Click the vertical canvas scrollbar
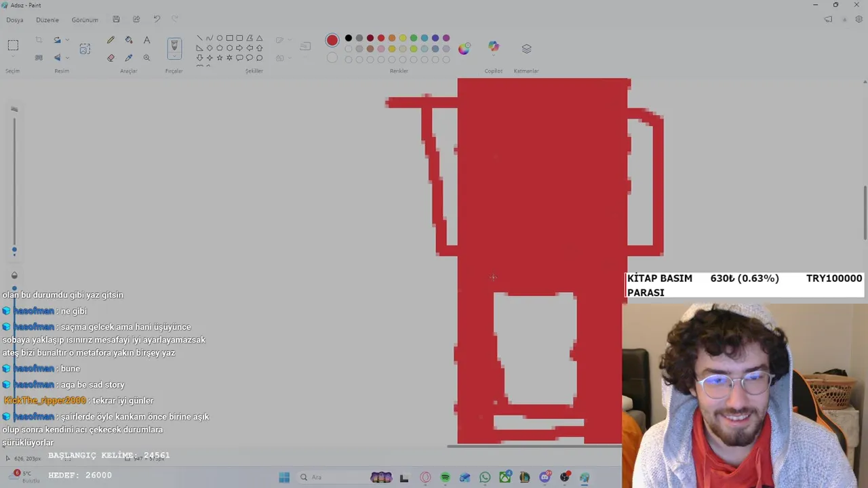This screenshot has width=868, height=488. point(865,212)
